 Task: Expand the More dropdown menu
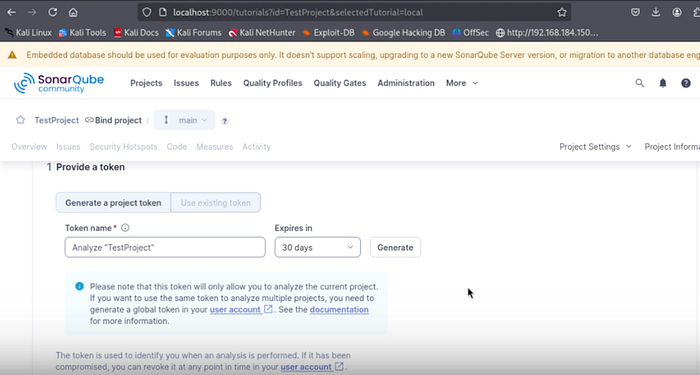462,83
